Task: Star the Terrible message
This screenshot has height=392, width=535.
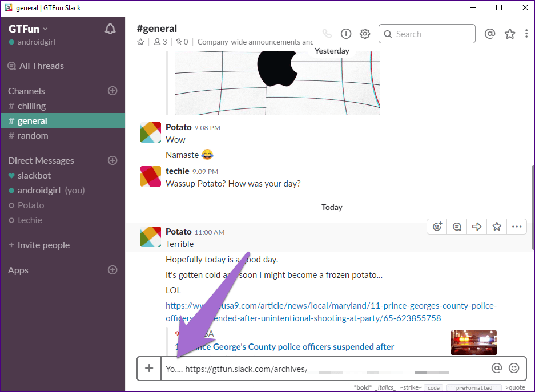Action: pyautogui.click(x=497, y=227)
